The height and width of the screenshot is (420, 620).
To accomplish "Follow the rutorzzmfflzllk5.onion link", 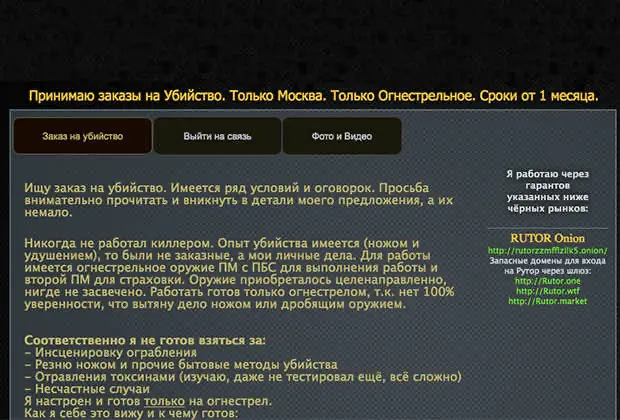I will tap(546, 251).
